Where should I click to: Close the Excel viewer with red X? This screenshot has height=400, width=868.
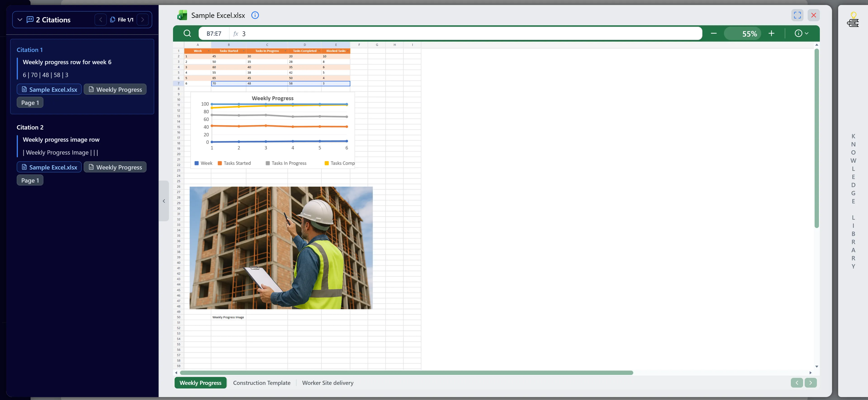coord(814,15)
